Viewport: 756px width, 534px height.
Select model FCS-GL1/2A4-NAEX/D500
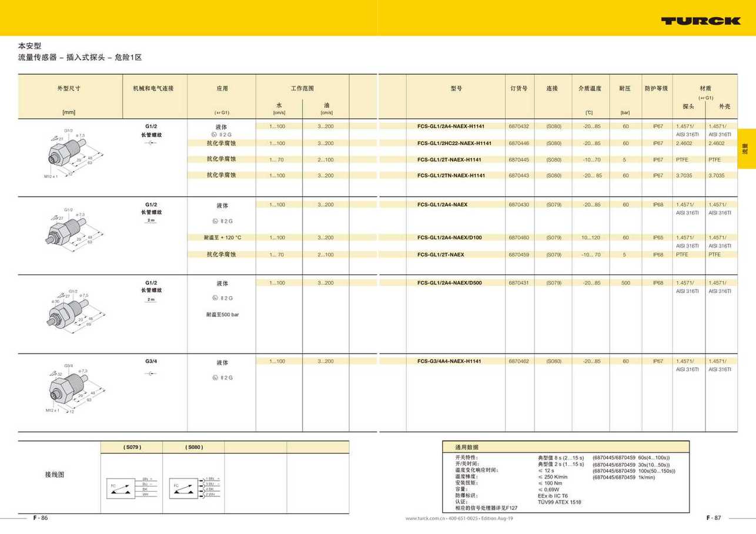[x=449, y=283]
